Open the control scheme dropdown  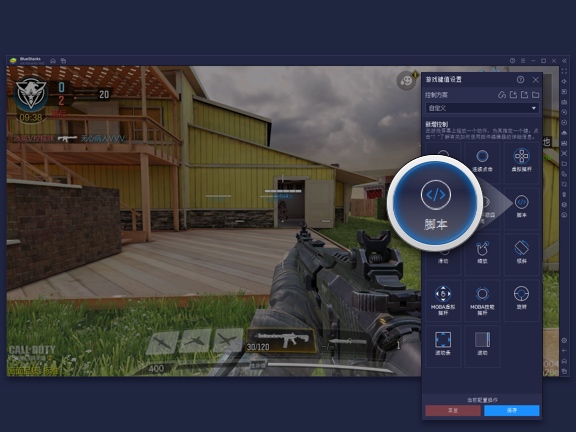482,108
